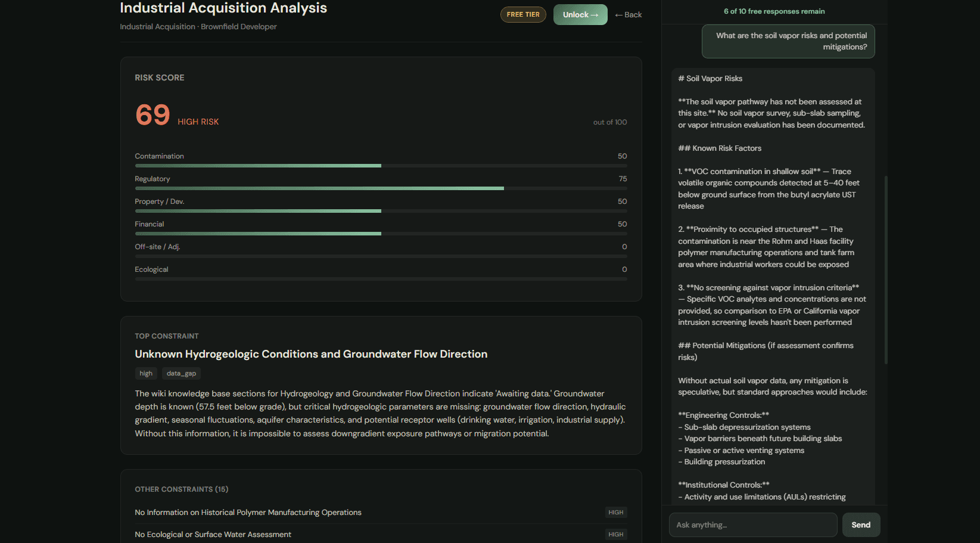980x543 pixels.
Task: Click the Off-site / Adj. row label
Action: pyautogui.click(x=157, y=247)
